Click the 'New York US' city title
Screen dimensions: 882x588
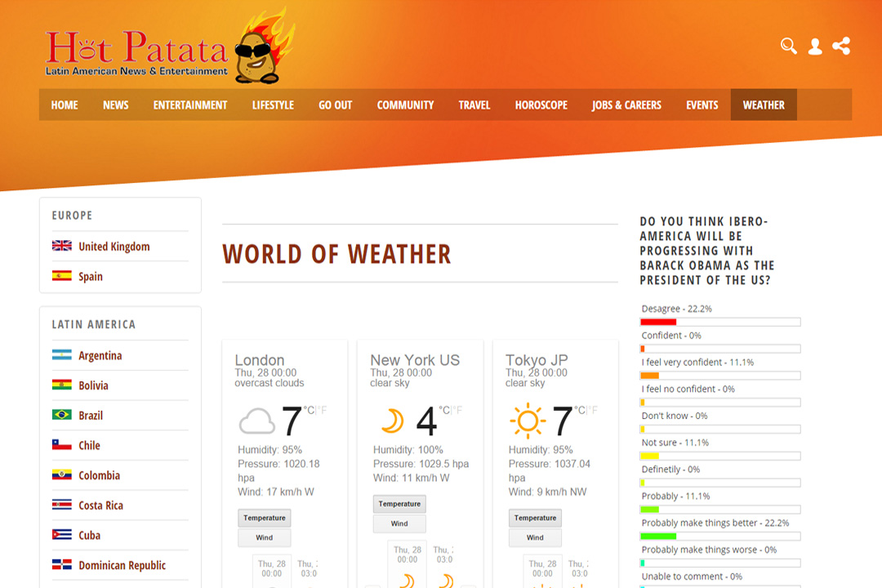415,360
